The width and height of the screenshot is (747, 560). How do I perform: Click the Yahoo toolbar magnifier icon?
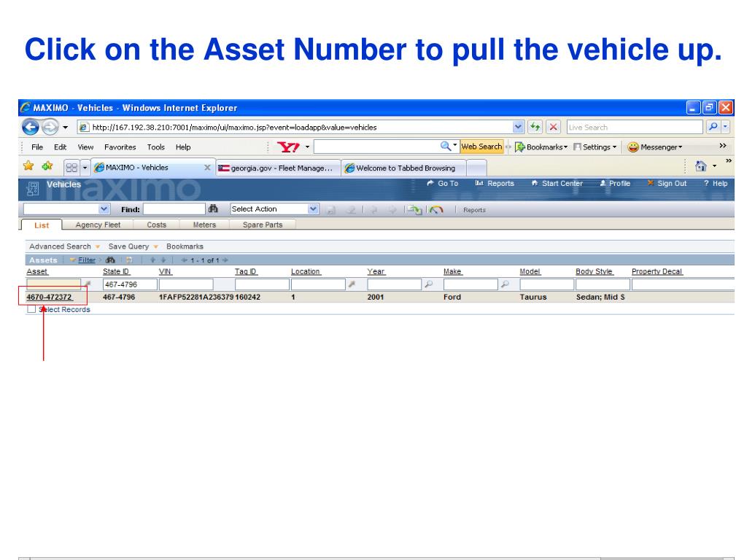coord(445,146)
